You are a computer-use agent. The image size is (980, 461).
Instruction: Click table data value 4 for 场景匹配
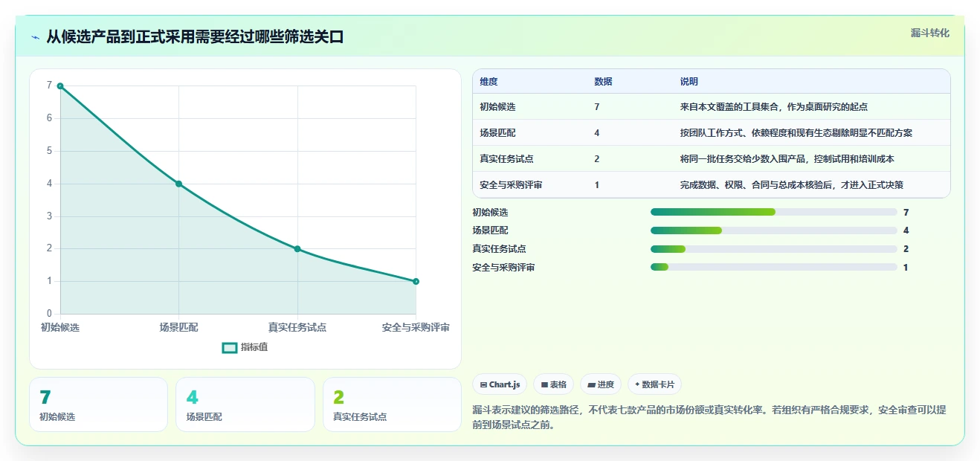pyautogui.click(x=597, y=133)
